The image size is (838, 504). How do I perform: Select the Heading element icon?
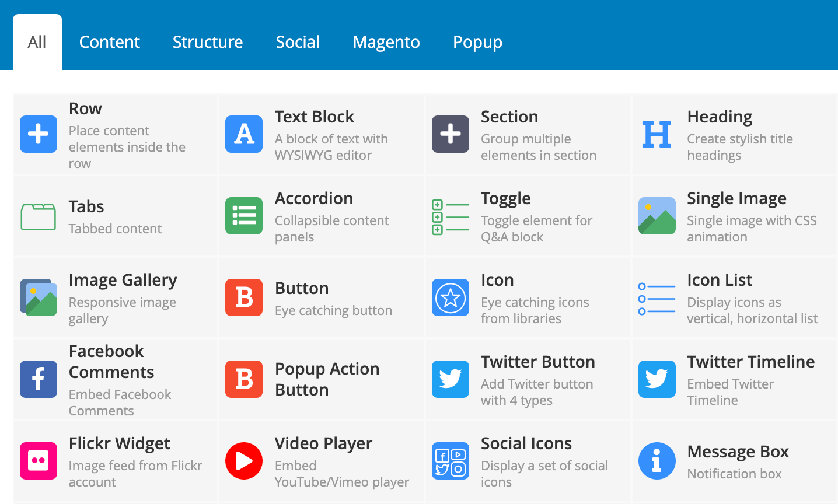[657, 135]
